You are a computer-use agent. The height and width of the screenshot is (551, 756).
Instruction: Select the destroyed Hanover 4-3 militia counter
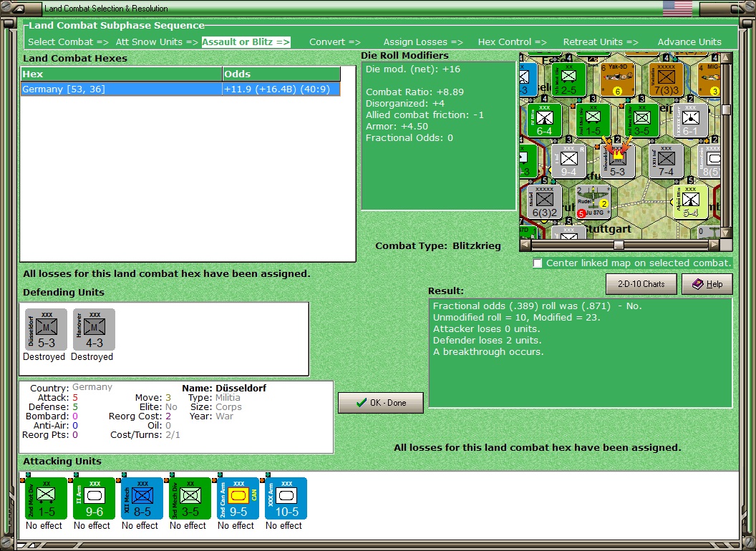coord(94,330)
